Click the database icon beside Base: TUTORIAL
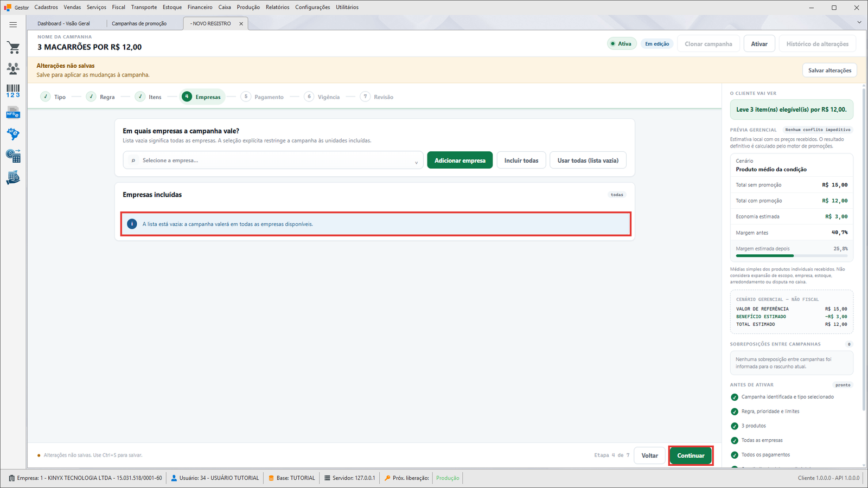Image resolution: width=868 pixels, height=488 pixels. coord(271,478)
